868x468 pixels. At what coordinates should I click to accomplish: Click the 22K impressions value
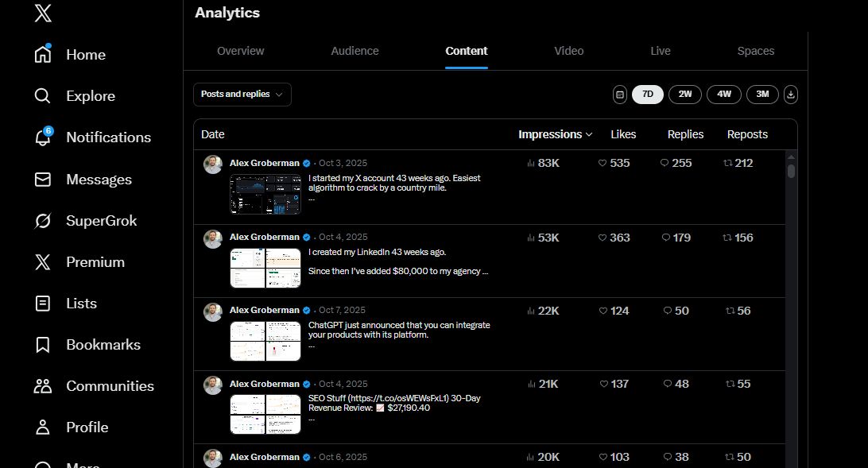[x=548, y=311]
